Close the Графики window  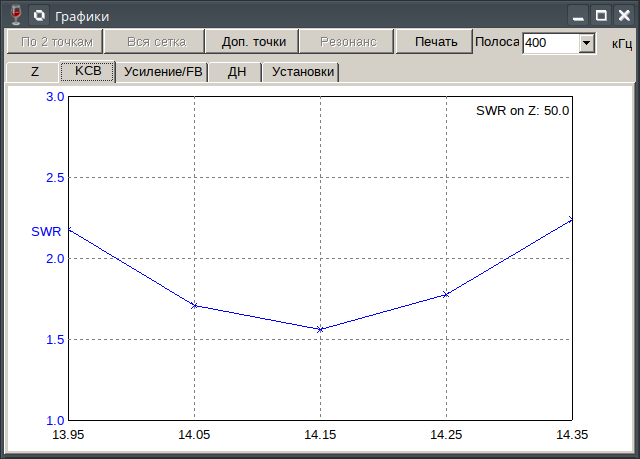tap(624, 15)
